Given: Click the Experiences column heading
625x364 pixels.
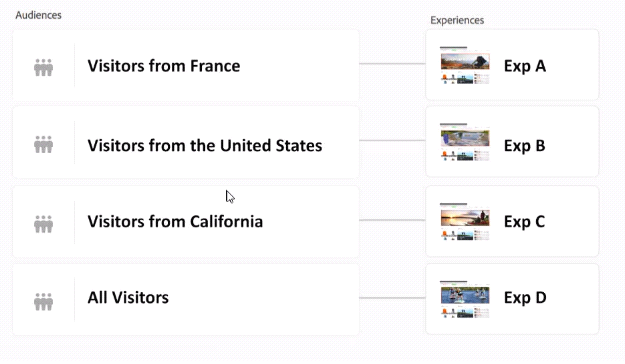Looking at the screenshot, I should [457, 20].
